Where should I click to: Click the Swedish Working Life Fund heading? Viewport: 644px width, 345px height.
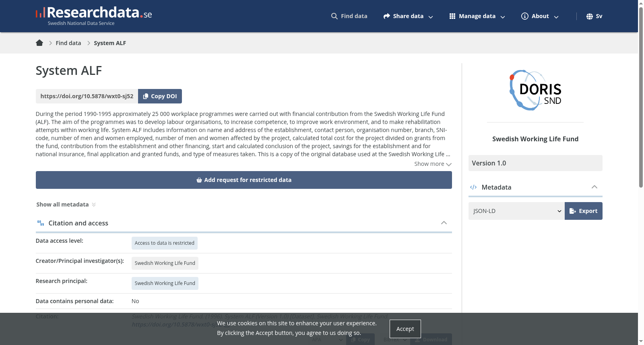click(535, 139)
